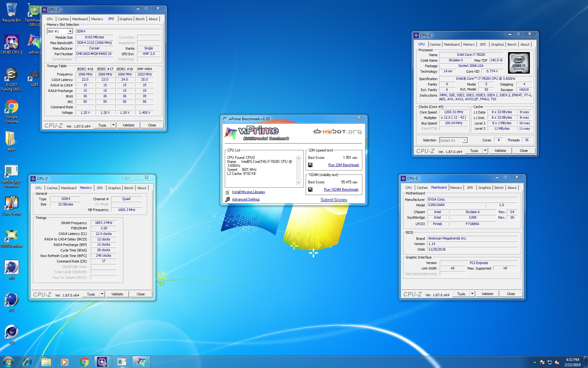Open the capture.jpg shortcut icon
The image size is (588, 368).
click(11, 176)
